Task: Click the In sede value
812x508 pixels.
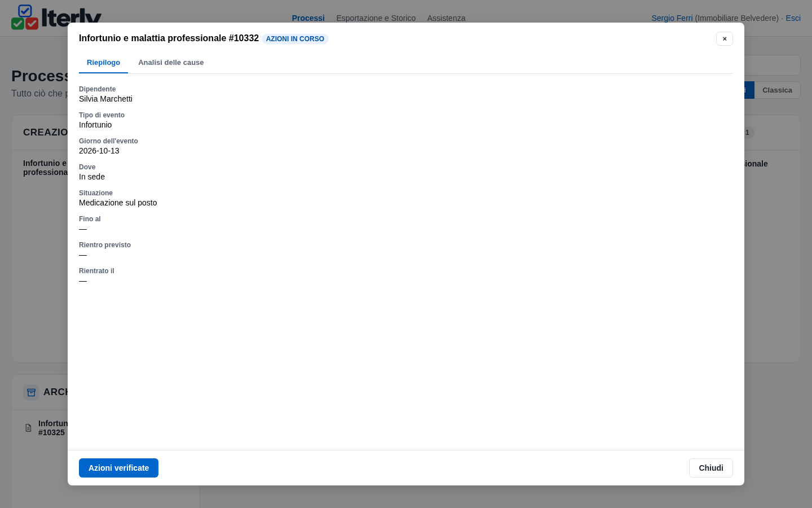Action: tap(92, 177)
